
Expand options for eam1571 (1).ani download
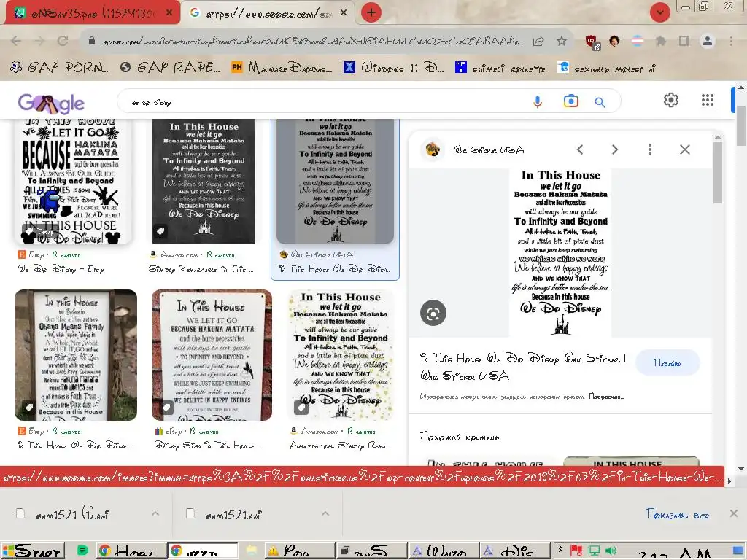coord(155,513)
